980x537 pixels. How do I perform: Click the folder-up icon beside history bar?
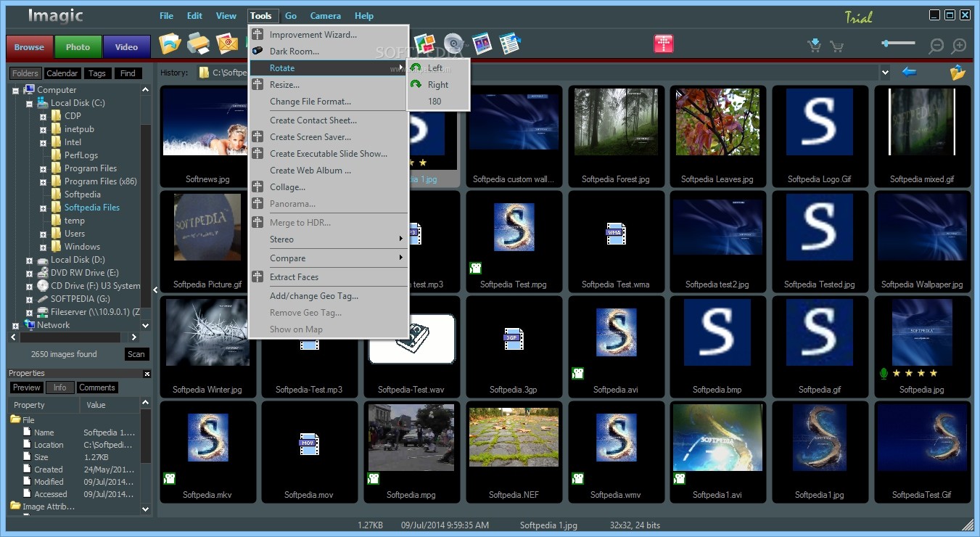(958, 72)
